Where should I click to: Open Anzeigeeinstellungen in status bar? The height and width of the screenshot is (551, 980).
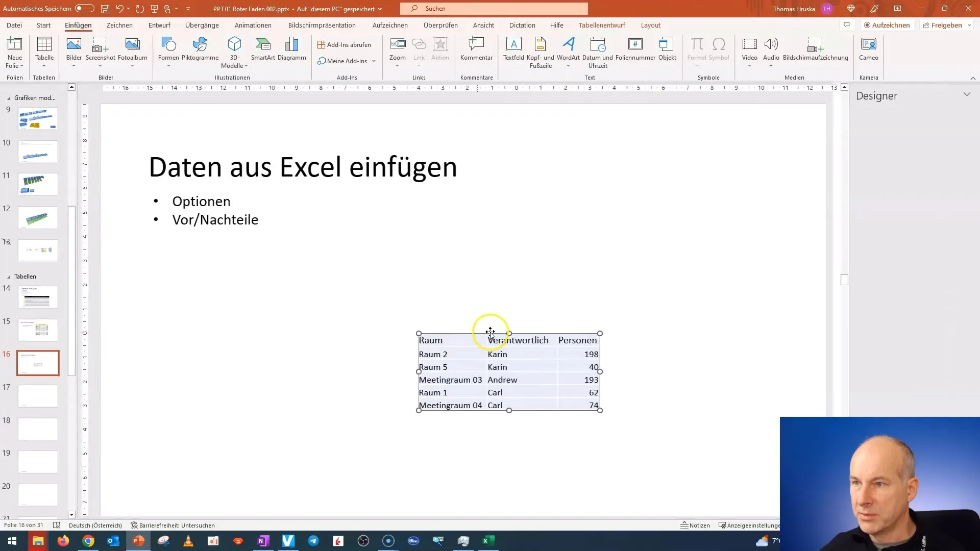749,525
